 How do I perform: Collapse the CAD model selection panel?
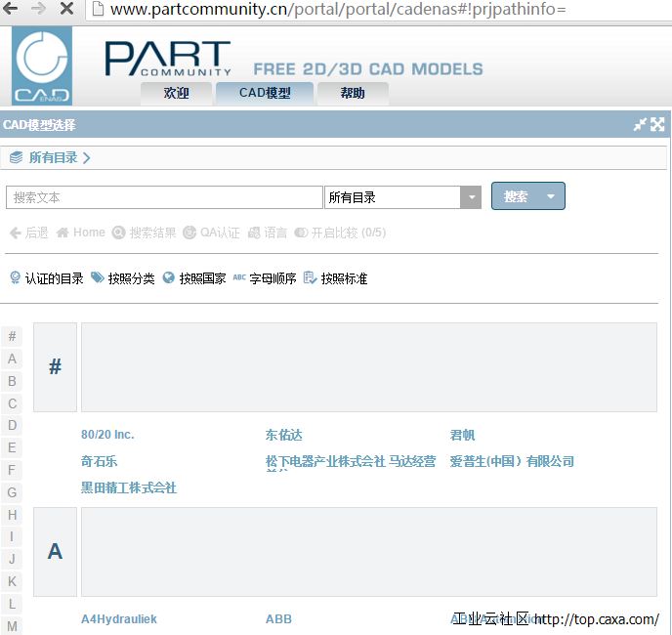[640, 125]
